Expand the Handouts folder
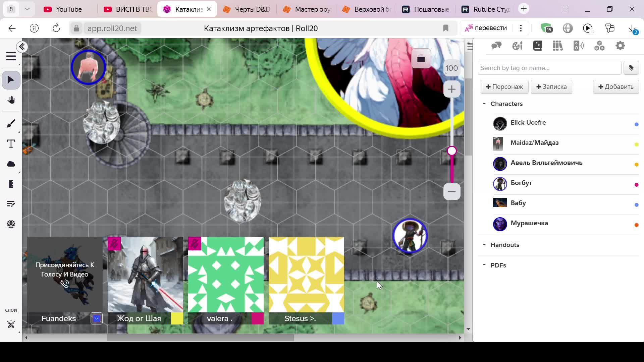The image size is (644, 362). point(484,245)
